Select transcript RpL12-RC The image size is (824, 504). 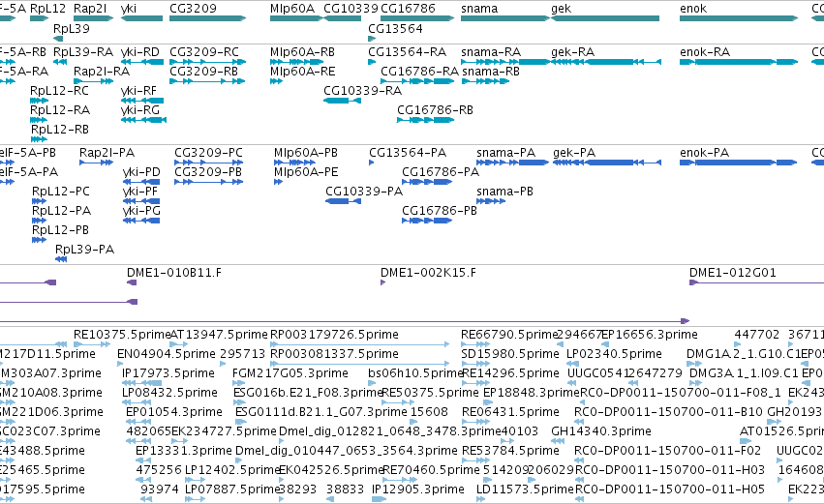pyautogui.click(x=59, y=91)
